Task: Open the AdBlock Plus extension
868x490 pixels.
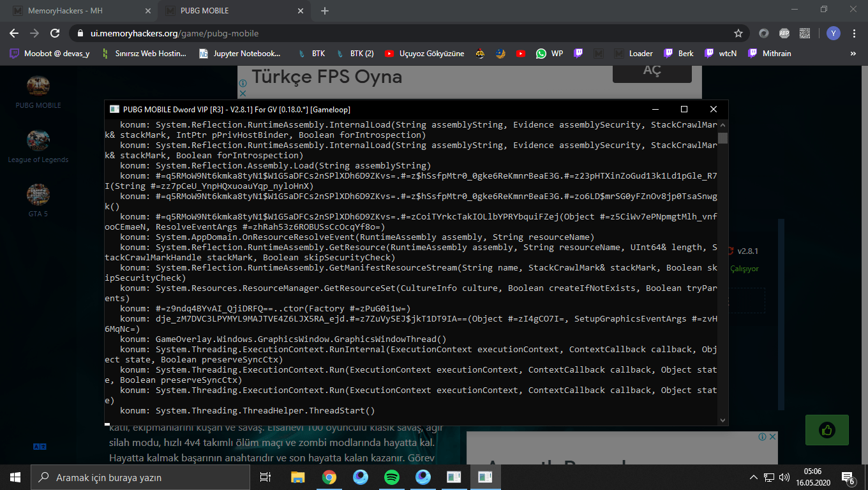Action: click(784, 33)
